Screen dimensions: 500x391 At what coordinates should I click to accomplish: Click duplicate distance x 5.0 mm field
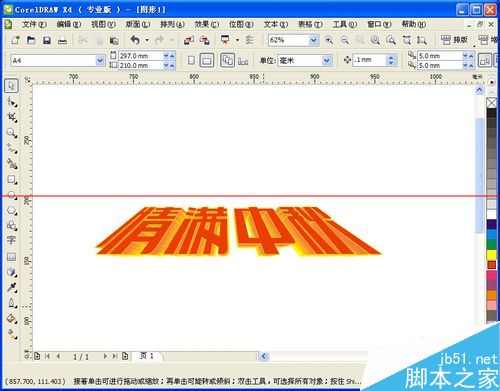(x=440, y=56)
